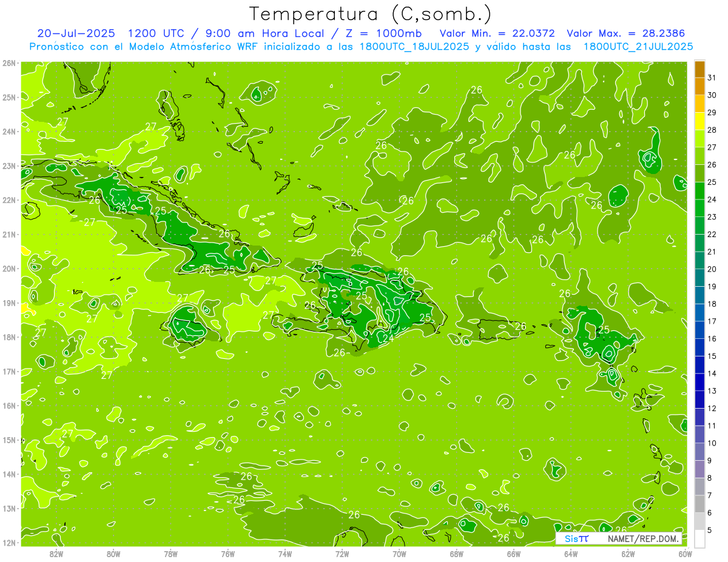The width and height of the screenshot is (728, 562).
Task: Click the "14N" latitude axis label
Action: pyautogui.click(x=8, y=474)
